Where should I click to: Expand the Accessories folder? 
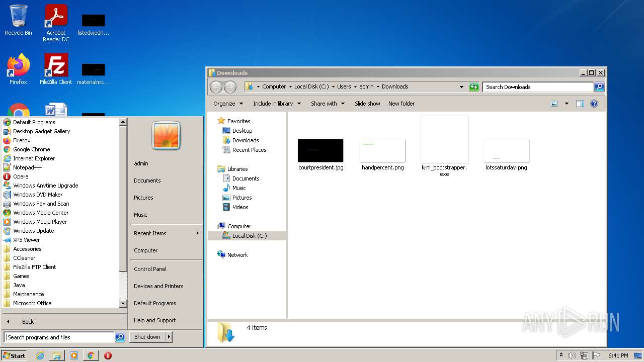coord(27,249)
